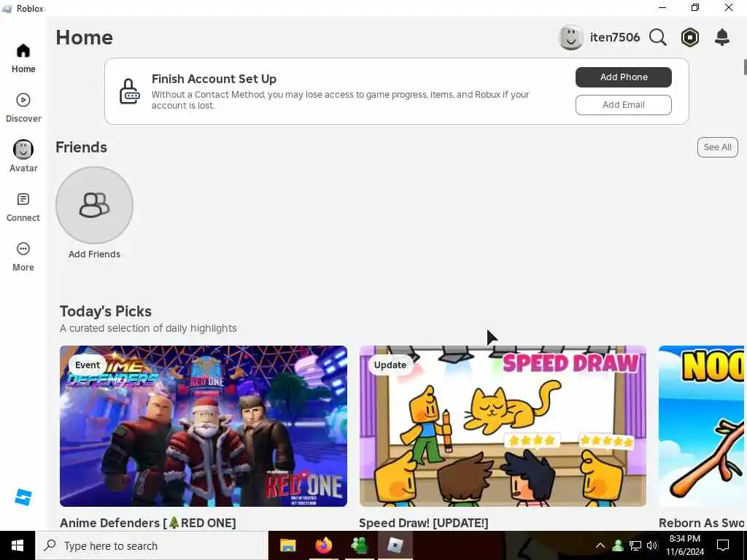Open notifications bell icon
This screenshot has height=560, width=747.
pos(722,37)
